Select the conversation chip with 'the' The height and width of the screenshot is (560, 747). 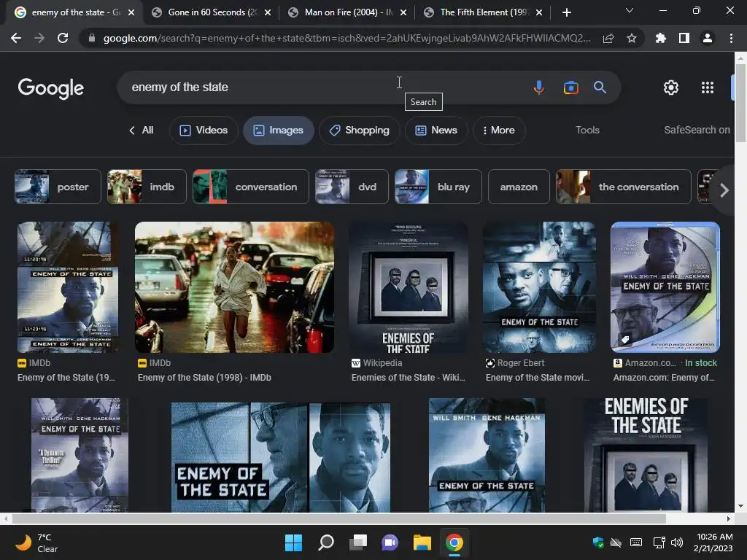click(x=624, y=187)
